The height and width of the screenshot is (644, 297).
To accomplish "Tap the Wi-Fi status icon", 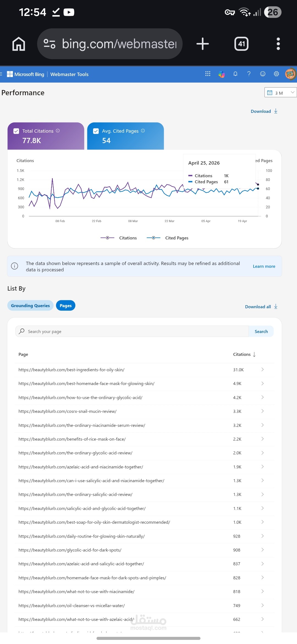I will pos(244,12).
